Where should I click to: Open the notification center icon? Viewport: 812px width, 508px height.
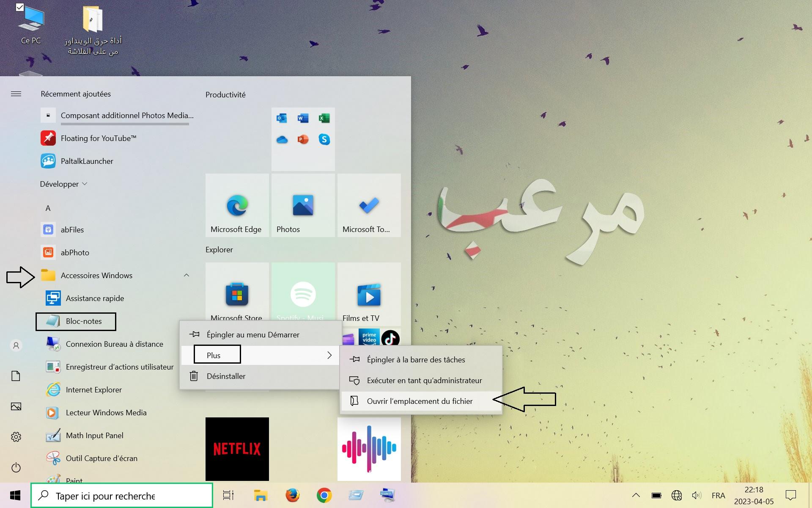(x=790, y=495)
